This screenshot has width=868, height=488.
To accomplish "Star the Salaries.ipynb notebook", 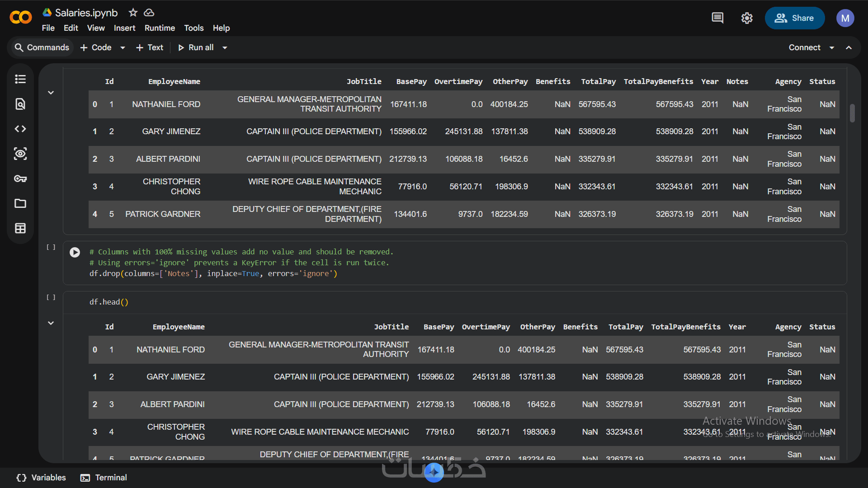I will click(x=133, y=13).
